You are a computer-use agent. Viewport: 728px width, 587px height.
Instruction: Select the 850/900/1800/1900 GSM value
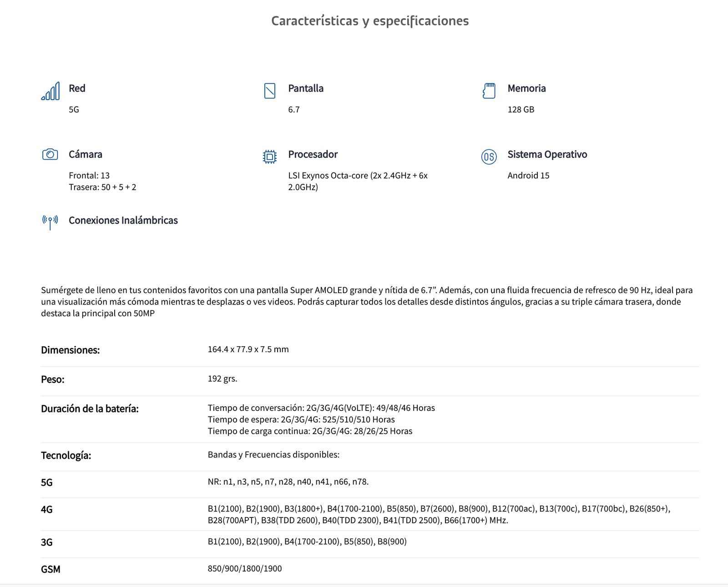tap(245, 568)
